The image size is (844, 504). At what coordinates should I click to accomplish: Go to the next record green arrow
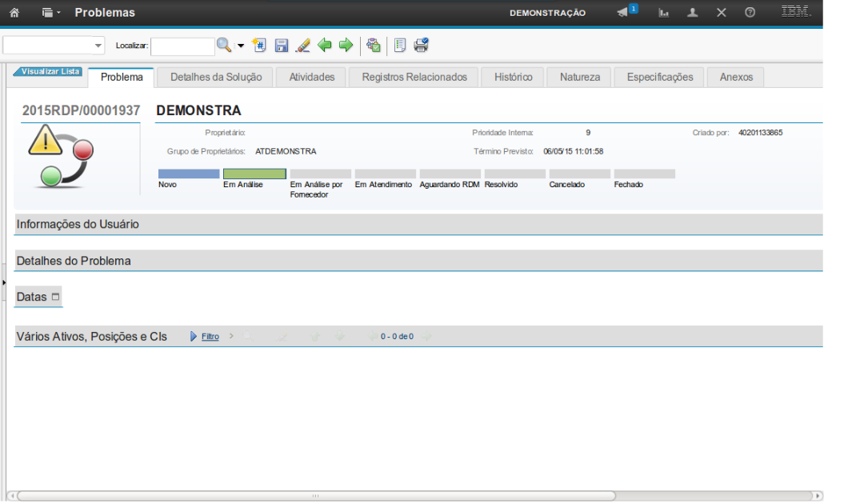[x=346, y=46]
